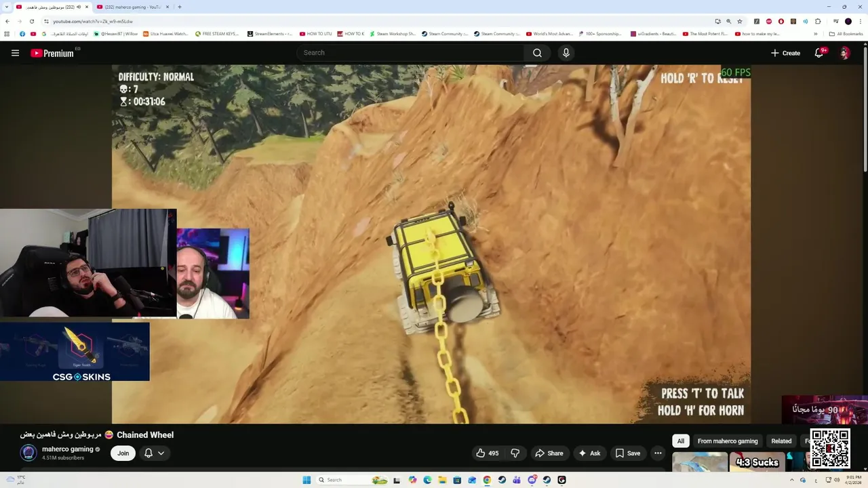Open Google Chrome taskbar icon
Viewport: 868px width, 488px height.
(x=487, y=480)
